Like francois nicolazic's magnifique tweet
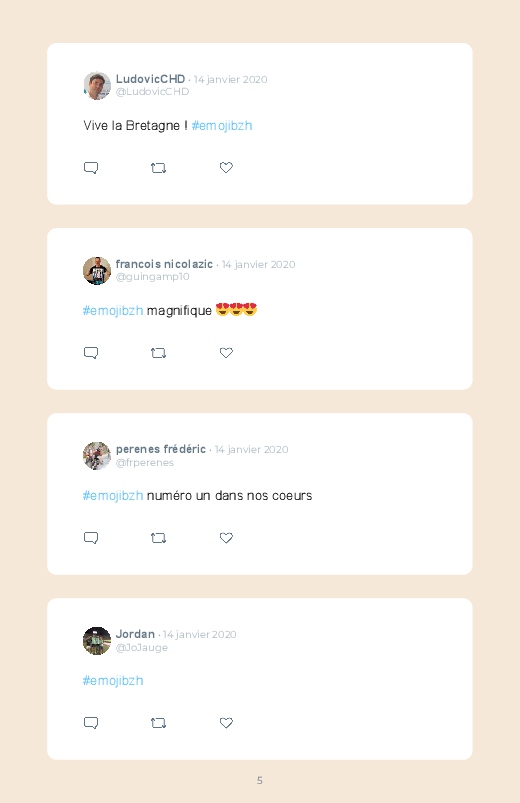Viewport: 520px width, 803px height. tap(226, 352)
